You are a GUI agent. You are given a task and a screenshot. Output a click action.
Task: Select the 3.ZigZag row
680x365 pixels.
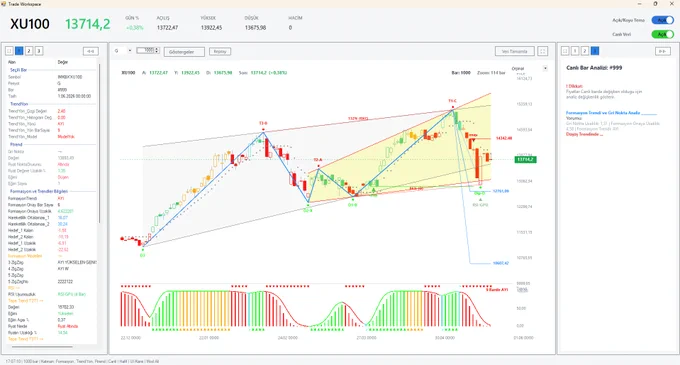tap(51, 262)
